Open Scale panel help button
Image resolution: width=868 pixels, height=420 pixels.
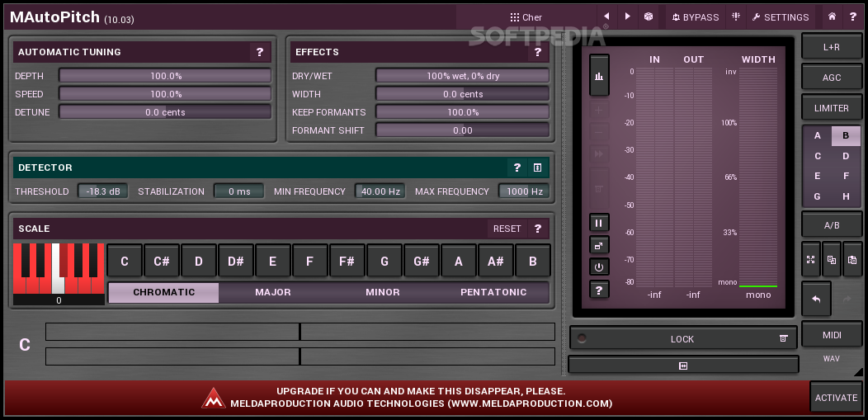(x=537, y=229)
